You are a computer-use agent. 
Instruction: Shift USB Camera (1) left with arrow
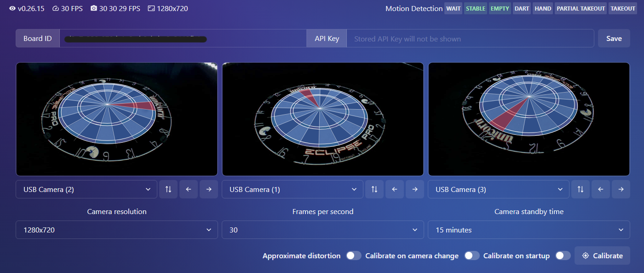tap(395, 189)
